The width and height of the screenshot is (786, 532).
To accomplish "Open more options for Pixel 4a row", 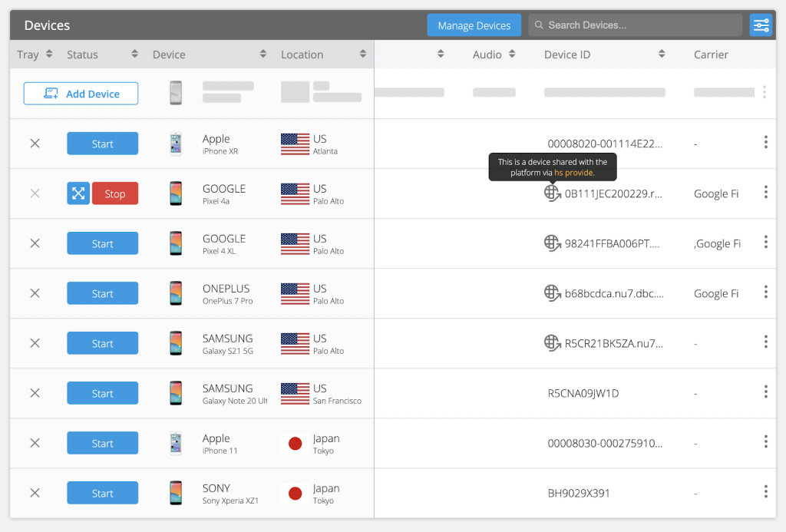I will [765, 192].
